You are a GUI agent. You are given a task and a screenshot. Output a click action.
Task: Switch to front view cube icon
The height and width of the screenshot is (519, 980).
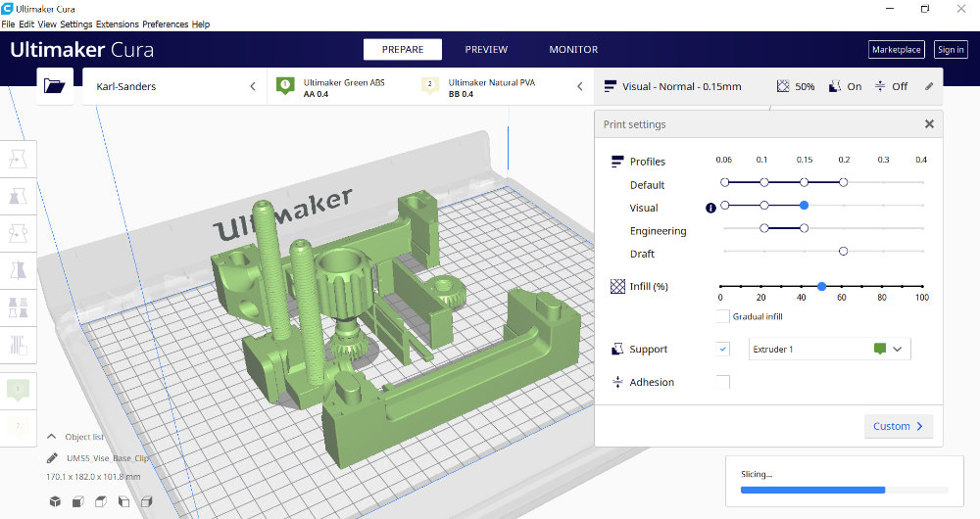(x=78, y=501)
